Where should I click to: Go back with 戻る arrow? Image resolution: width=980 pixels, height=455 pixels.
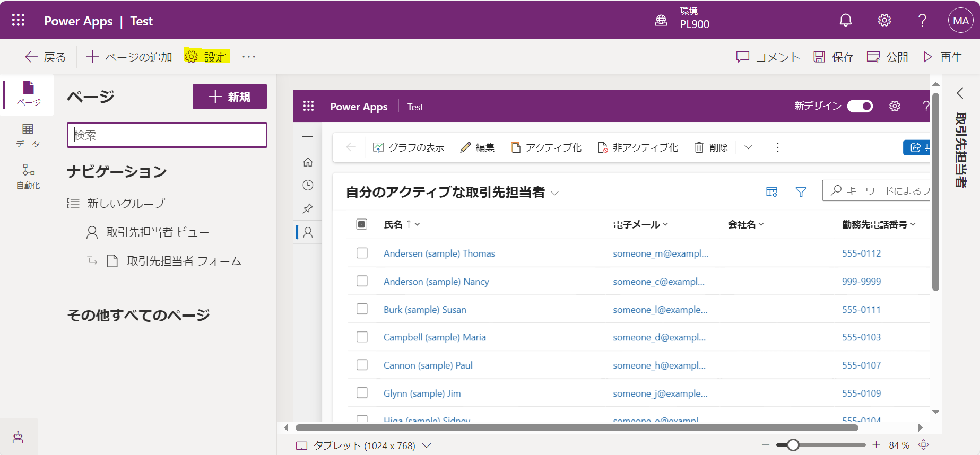click(46, 57)
